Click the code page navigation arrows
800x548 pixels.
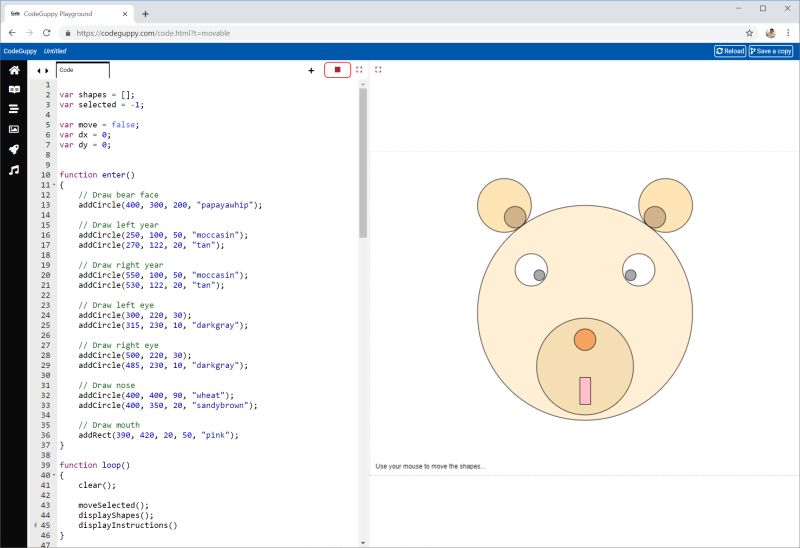coord(43,71)
